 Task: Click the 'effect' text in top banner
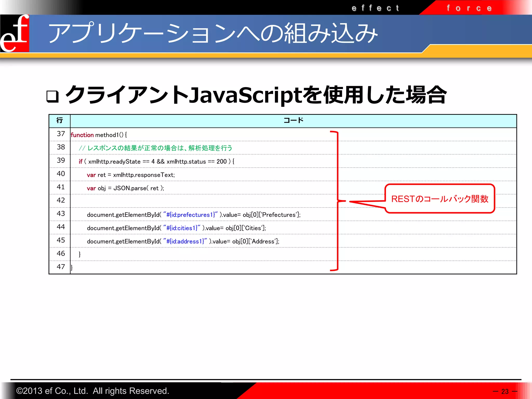coord(375,8)
